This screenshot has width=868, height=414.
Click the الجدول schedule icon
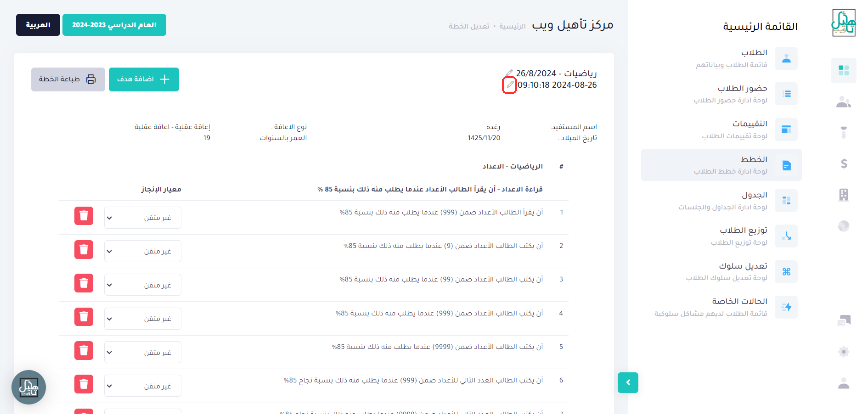(x=786, y=200)
